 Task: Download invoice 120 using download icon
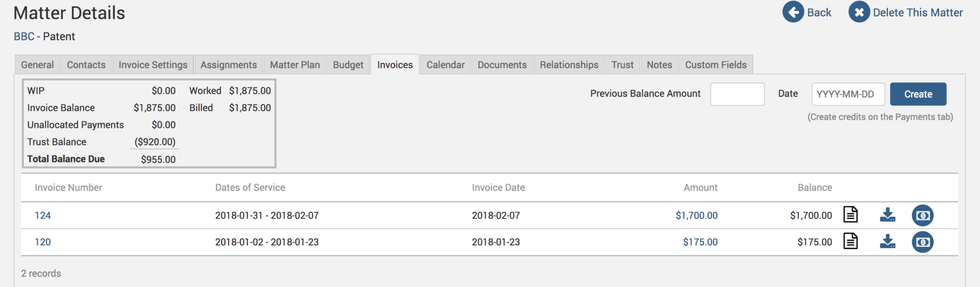click(x=887, y=241)
